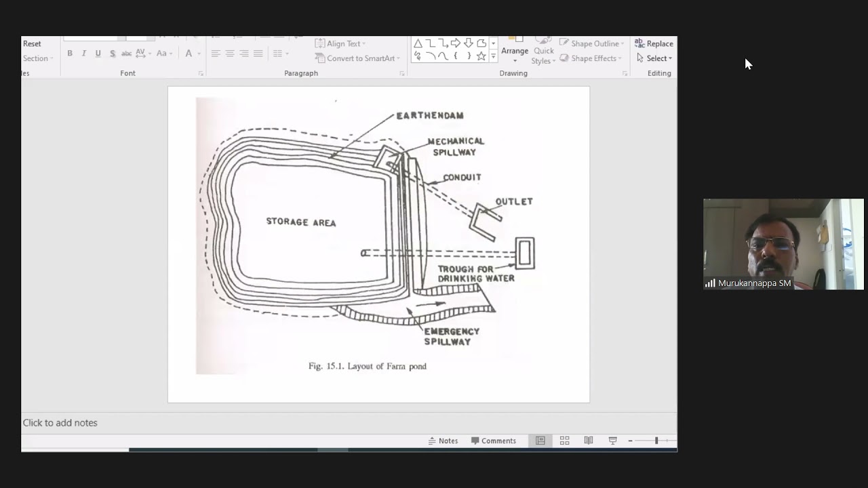The height and width of the screenshot is (488, 868).
Task: Justify text alignment
Action: [x=258, y=54]
